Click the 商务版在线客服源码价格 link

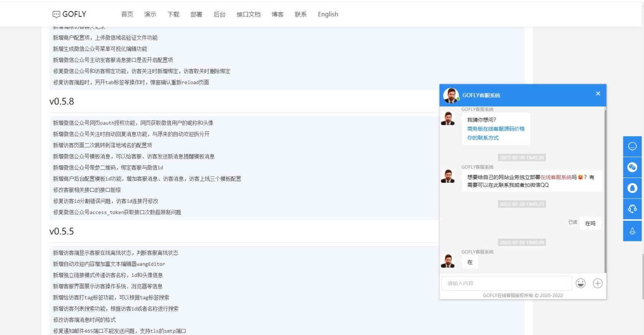(x=496, y=129)
